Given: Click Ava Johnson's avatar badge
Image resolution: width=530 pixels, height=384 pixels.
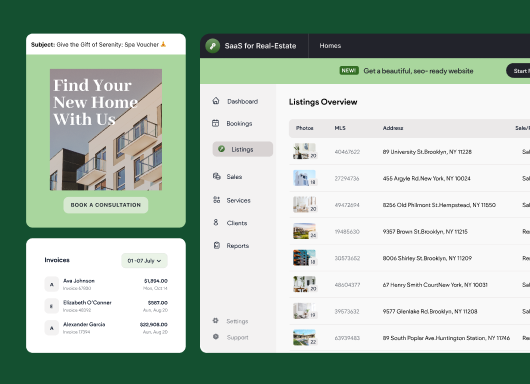Looking at the screenshot, I should pyautogui.click(x=52, y=284).
